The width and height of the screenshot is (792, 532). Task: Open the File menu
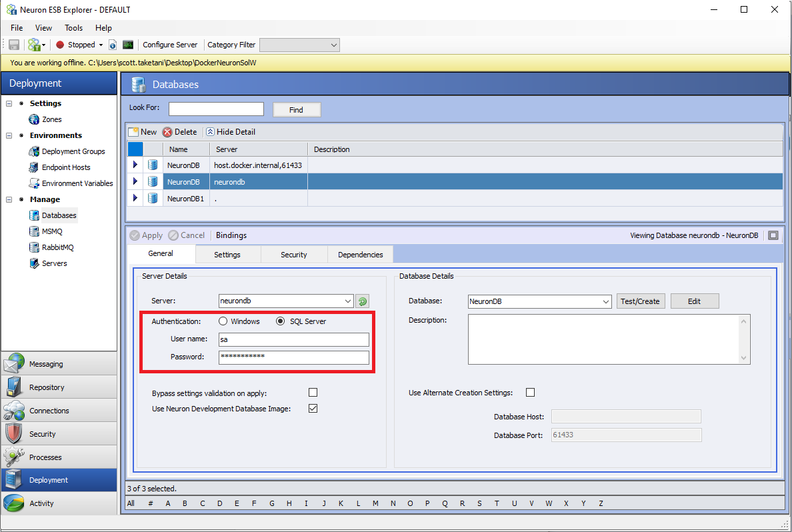17,28
